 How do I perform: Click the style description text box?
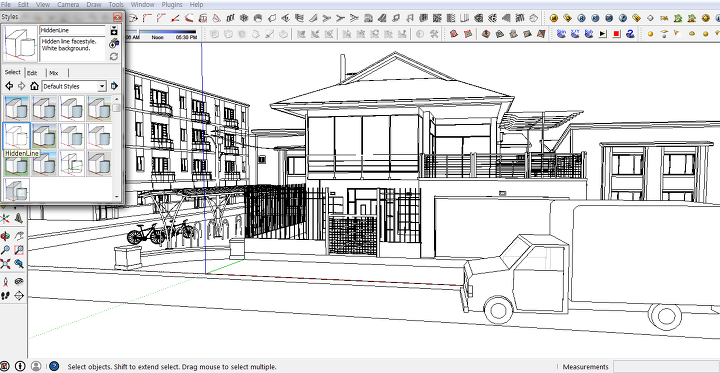(73, 49)
